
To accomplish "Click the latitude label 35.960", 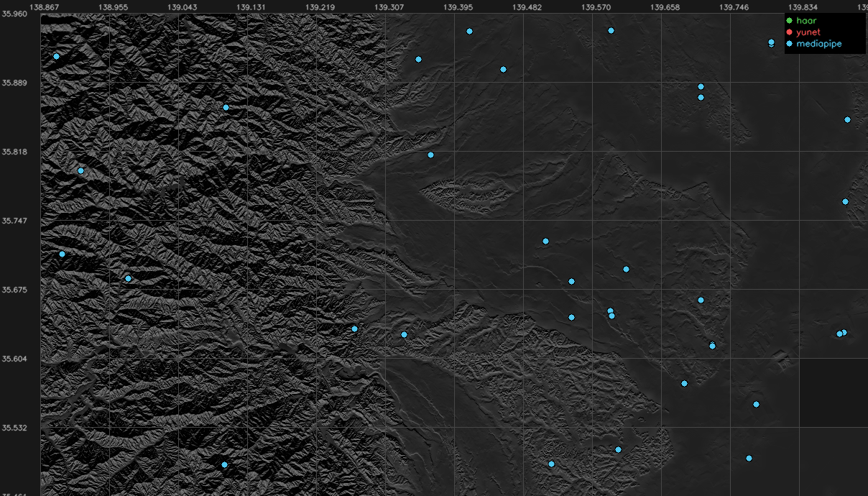I will 15,14.
